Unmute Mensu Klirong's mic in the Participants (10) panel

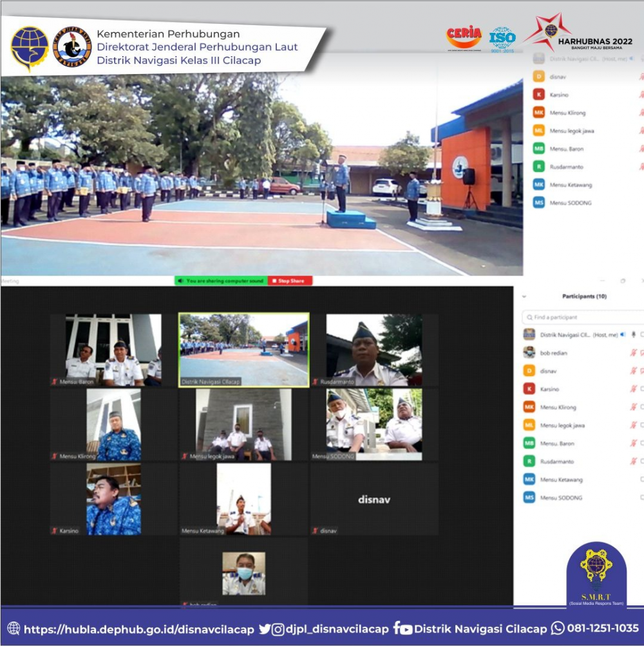[x=634, y=407]
